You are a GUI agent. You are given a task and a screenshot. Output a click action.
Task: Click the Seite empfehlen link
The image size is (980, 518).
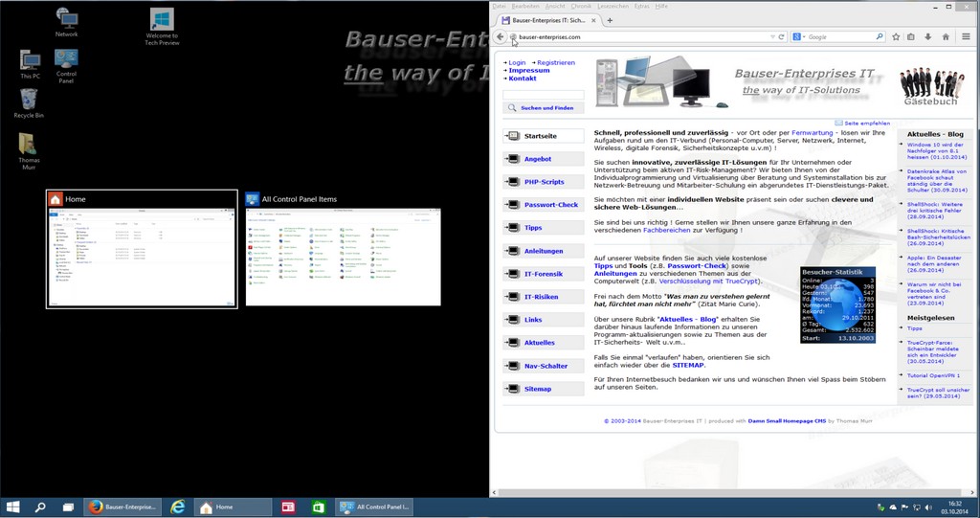point(867,124)
